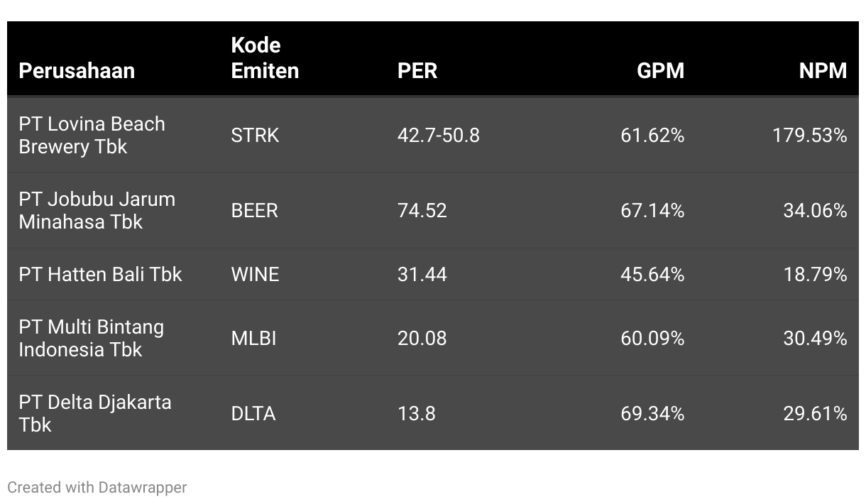Select the GPM column header
This screenshot has width=866, height=504.
(660, 71)
